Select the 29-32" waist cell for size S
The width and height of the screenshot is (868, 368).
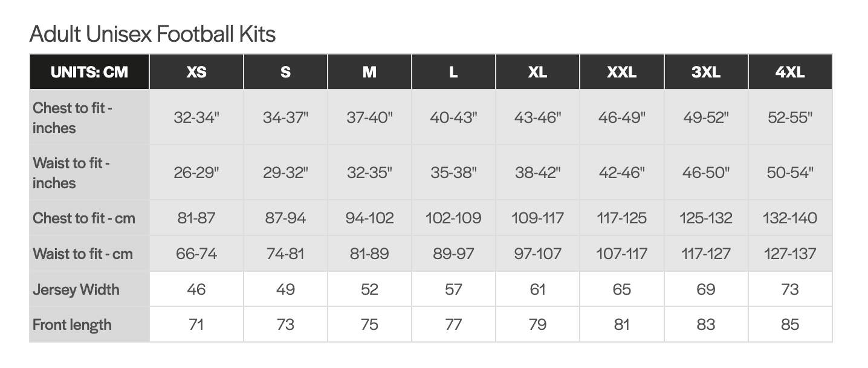click(x=285, y=173)
